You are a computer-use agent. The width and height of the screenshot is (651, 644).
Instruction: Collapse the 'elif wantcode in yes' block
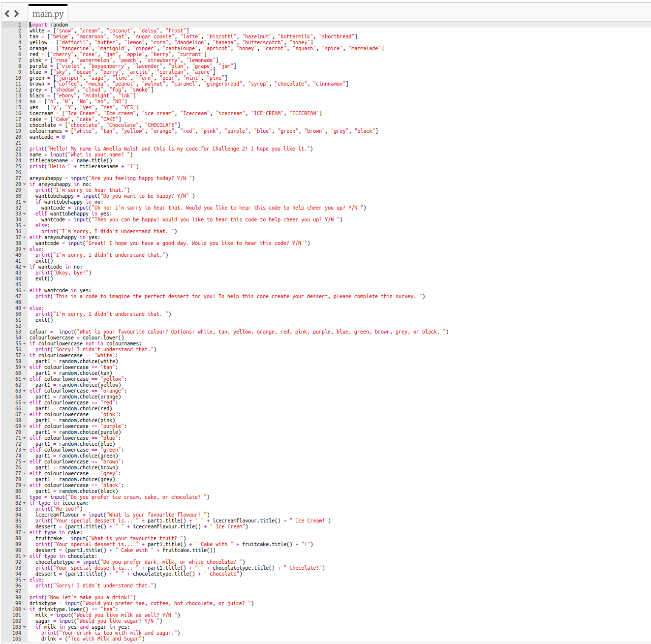click(24, 291)
